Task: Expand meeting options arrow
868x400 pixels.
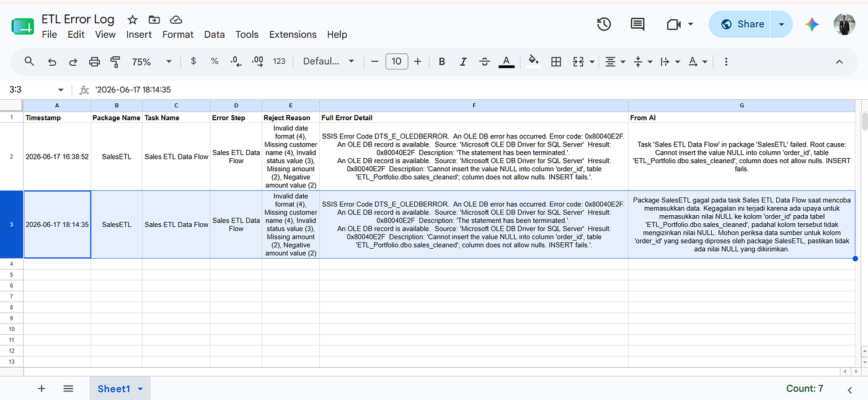Action: coord(691,25)
